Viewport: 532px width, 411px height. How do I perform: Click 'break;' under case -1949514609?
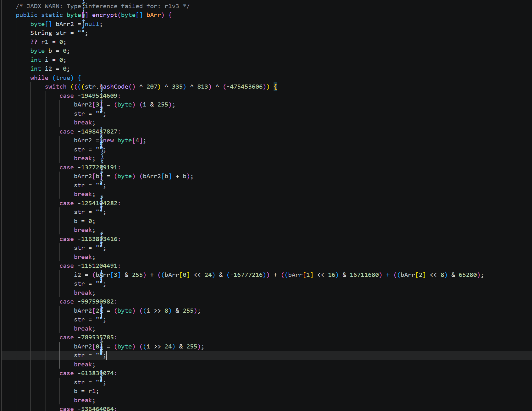[85, 123]
